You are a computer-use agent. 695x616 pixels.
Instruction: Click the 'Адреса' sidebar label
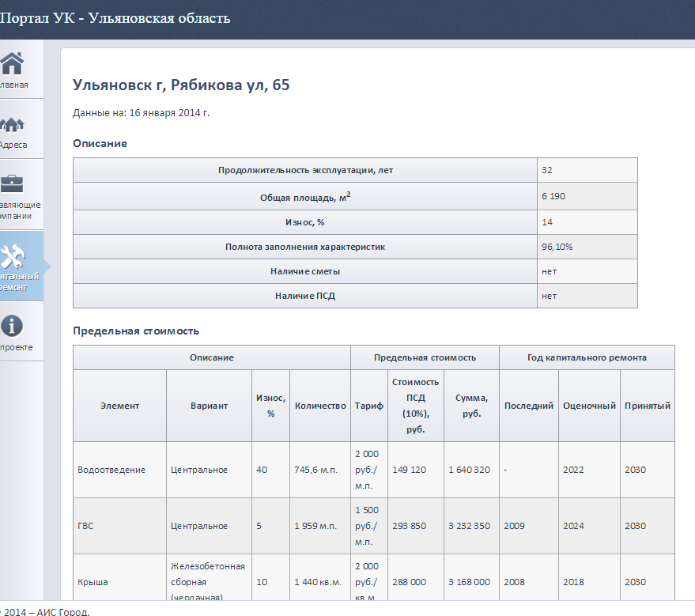[x=13, y=145]
